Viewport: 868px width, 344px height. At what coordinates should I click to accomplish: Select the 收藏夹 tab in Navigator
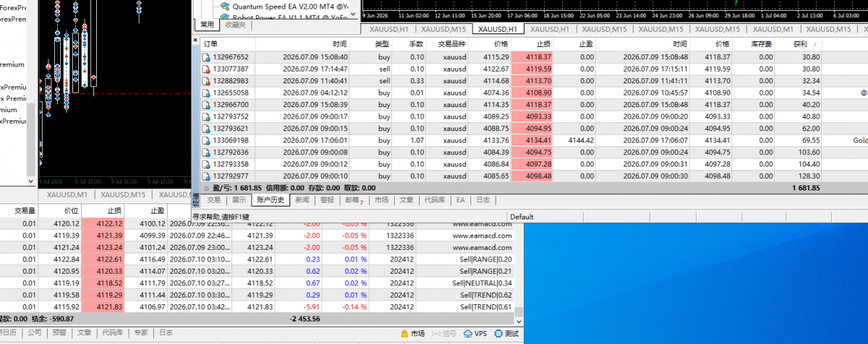coord(235,25)
